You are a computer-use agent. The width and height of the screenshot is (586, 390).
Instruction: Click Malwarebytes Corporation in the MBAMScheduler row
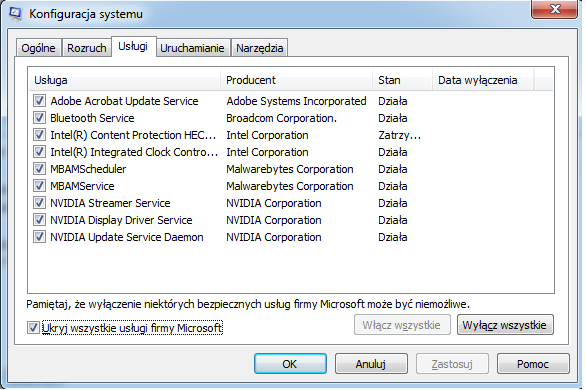pyautogui.click(x=290, y=169)
